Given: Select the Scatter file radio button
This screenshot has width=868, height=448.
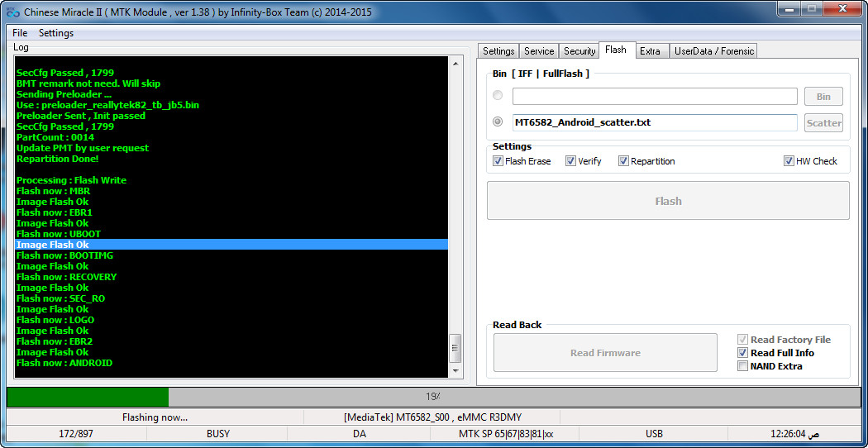Looking at the screenshot, I should (498, 122).
